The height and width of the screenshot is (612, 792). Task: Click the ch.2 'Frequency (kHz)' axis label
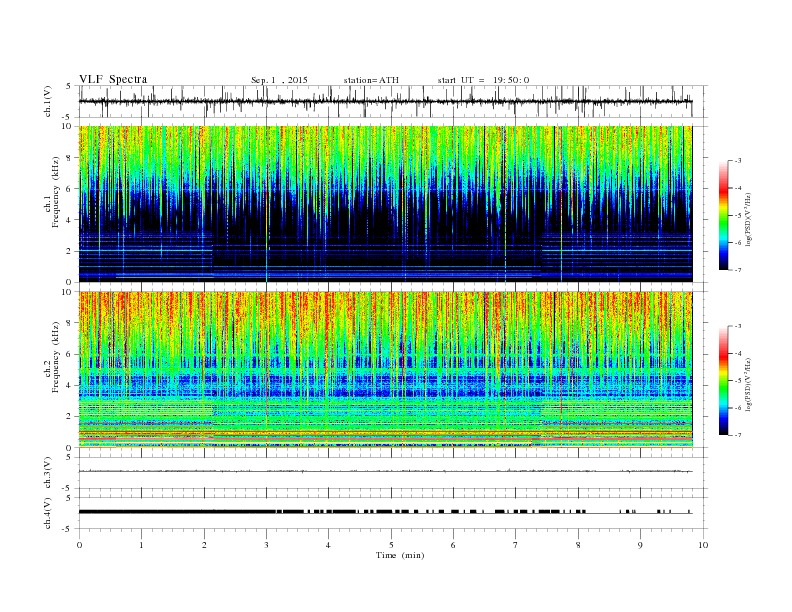(x=55, y=358)
